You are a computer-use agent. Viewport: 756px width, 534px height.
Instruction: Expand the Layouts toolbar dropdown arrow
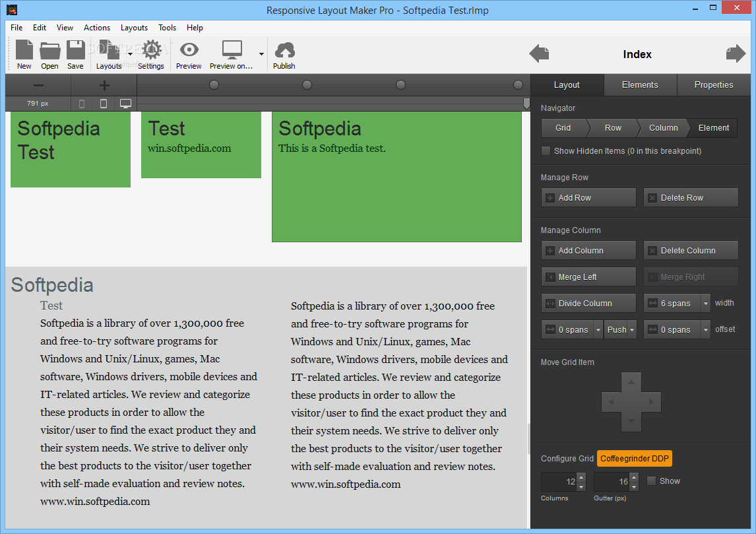coord(130,54)
